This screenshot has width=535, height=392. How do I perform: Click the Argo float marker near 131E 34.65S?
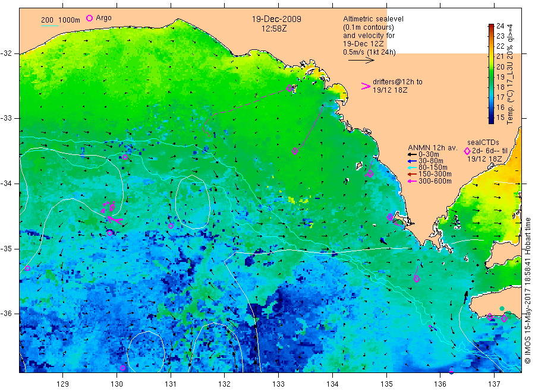tap(171, 226)
